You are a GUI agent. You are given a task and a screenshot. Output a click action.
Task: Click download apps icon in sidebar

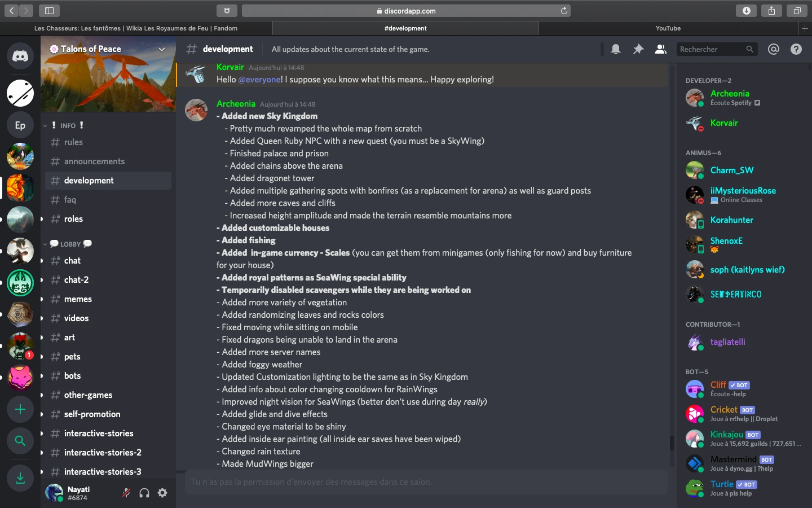point(20,478)
